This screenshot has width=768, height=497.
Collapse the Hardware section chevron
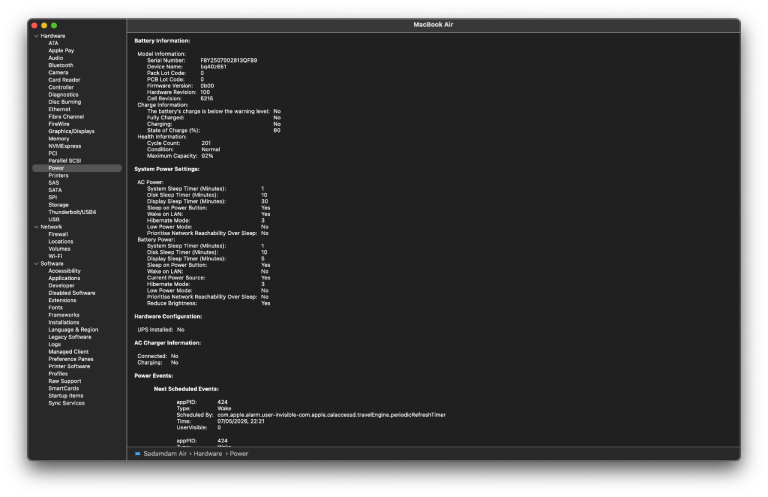point(36,36)
